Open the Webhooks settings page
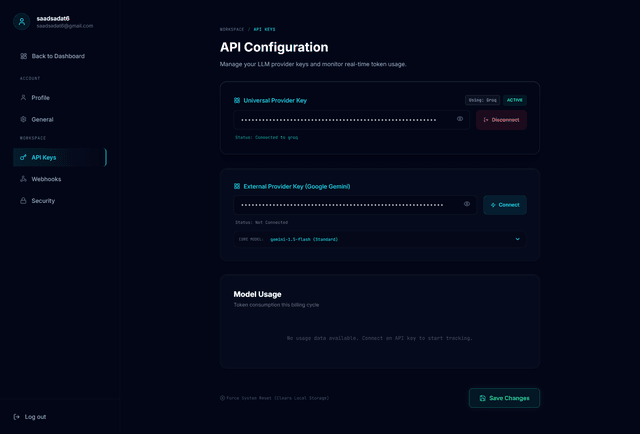Image resolution: width=640 pixels, height=434 pixels. coord(46,179)
